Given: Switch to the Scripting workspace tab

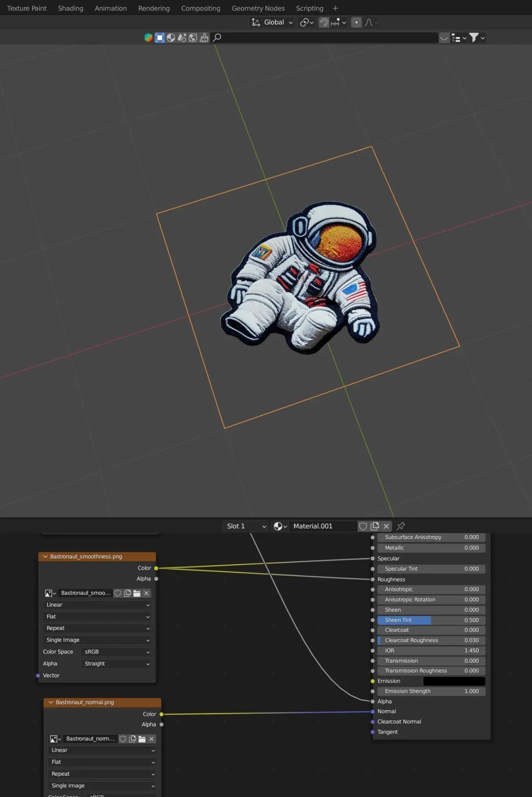Looking at the screenshot, I should coord(309,8).
